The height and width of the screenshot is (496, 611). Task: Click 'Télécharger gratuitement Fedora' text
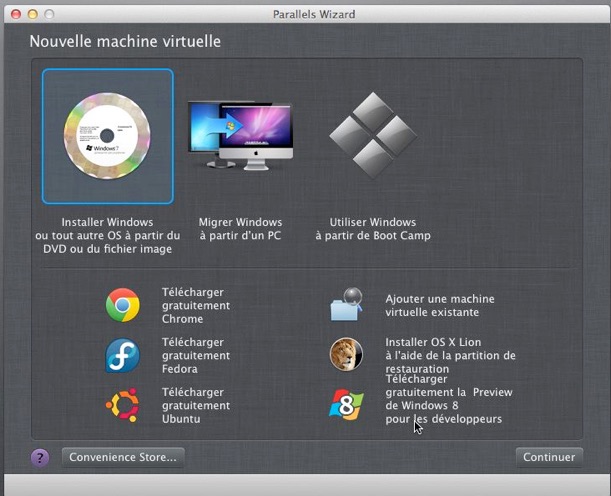click(196, 355)
